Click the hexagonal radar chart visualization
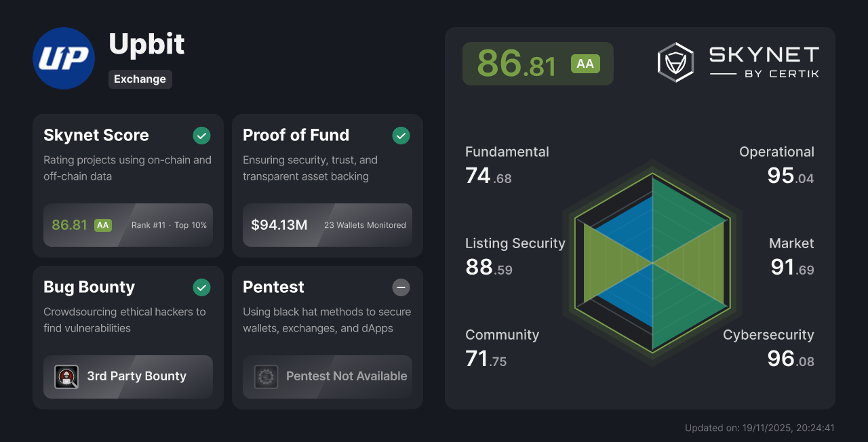The image size is (868, 442). 652,264
